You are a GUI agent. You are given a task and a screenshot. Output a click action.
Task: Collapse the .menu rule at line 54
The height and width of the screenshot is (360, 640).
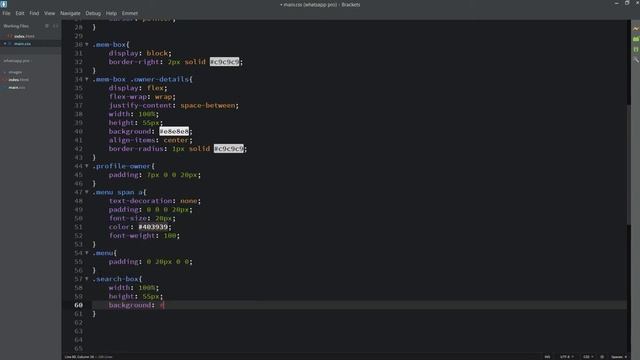coord(87,253)
